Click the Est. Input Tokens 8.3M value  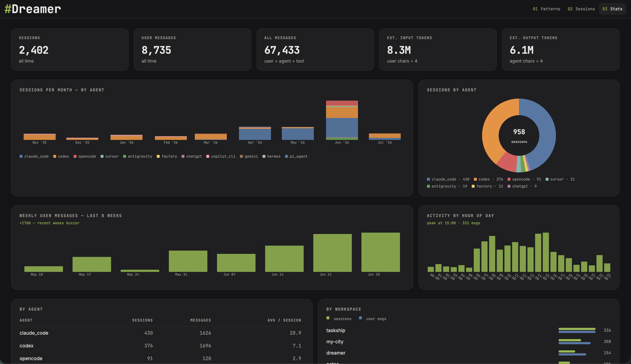399,50
